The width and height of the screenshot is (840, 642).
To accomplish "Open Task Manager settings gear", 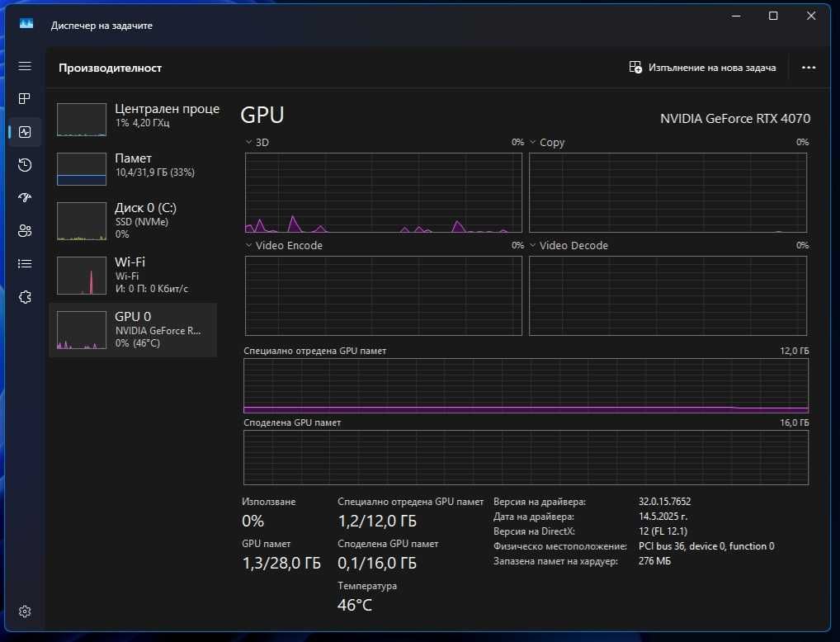I will pos(25,611).
